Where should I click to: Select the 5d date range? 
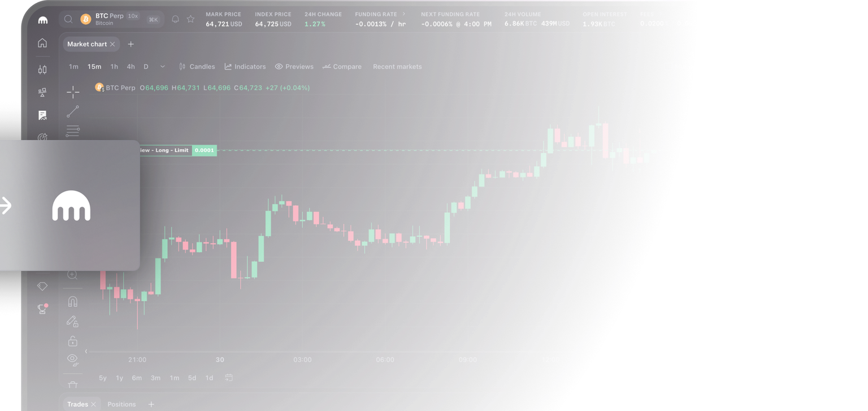point(192,378)
